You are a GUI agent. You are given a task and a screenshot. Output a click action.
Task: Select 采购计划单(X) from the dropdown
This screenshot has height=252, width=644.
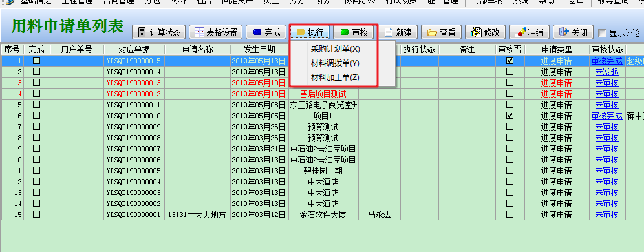click(335, 49)
